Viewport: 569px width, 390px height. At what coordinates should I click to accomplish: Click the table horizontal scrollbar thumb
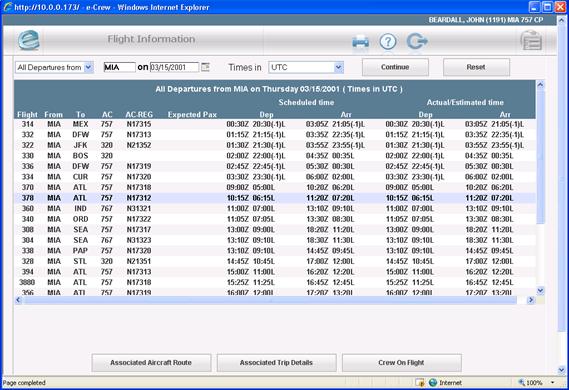coord(270,300)
